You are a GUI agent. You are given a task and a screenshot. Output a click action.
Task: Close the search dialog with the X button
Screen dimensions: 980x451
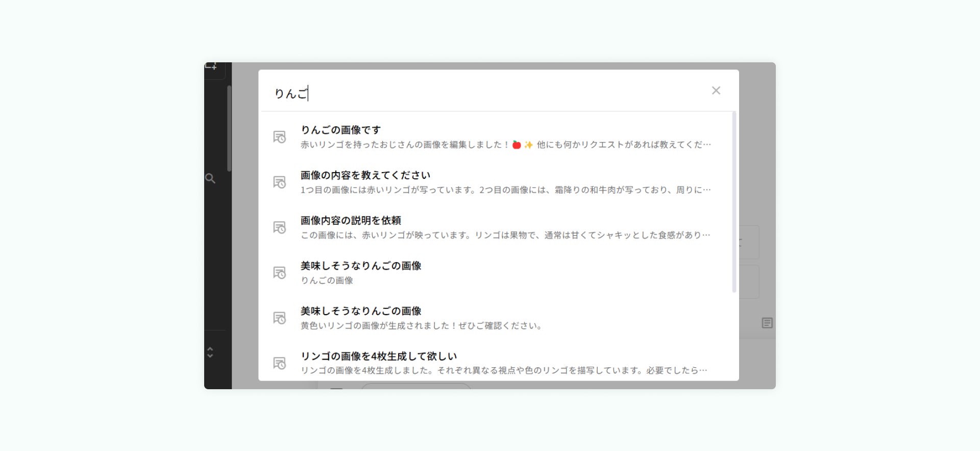click(x=716, y=90)
